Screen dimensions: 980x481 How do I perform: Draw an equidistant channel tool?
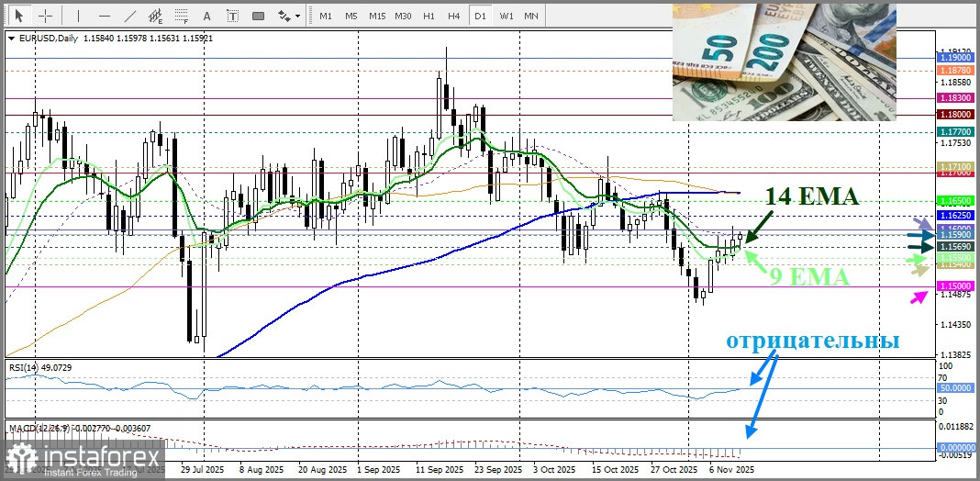155,16
